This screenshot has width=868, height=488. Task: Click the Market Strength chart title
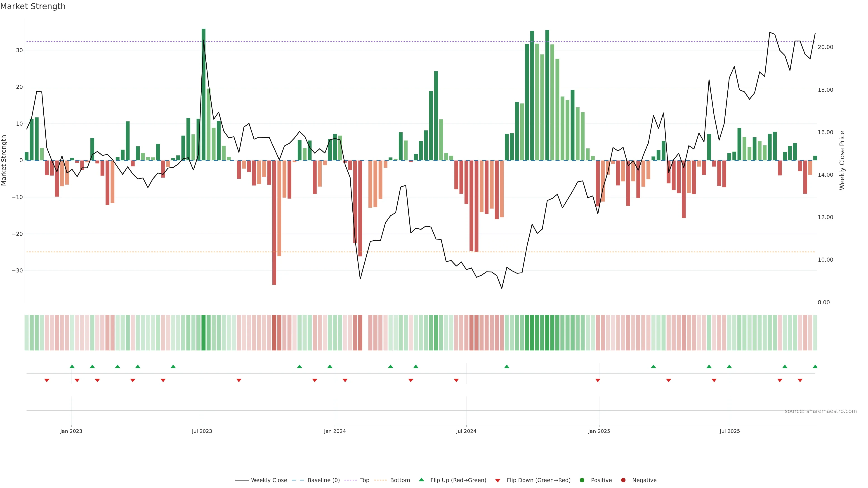click(33, 6)
